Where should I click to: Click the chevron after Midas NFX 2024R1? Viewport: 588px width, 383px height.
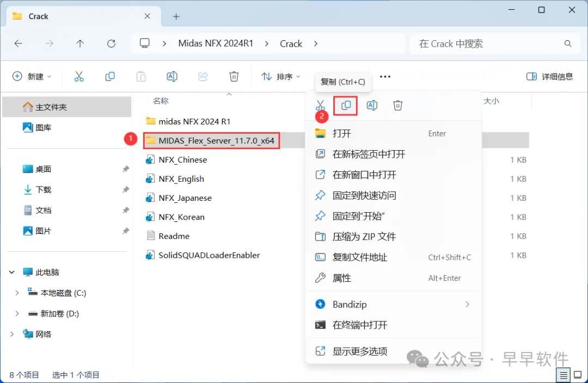point(266,44)
